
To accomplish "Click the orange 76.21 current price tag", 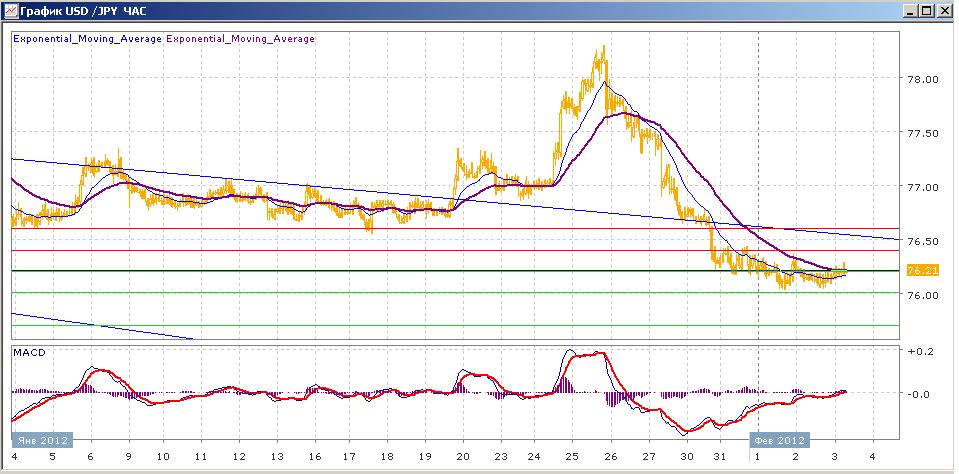I will coord(924,270).
